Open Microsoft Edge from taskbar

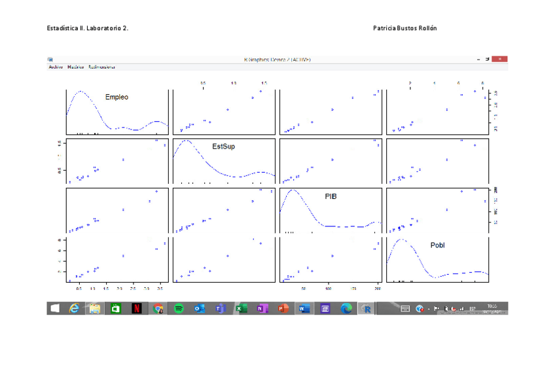346,308
